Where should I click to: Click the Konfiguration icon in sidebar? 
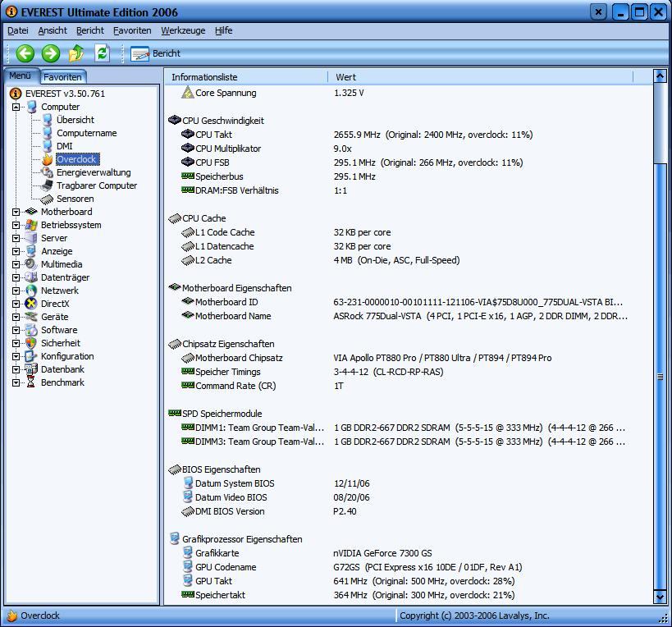pyautogui.click(x=31, y=356)
